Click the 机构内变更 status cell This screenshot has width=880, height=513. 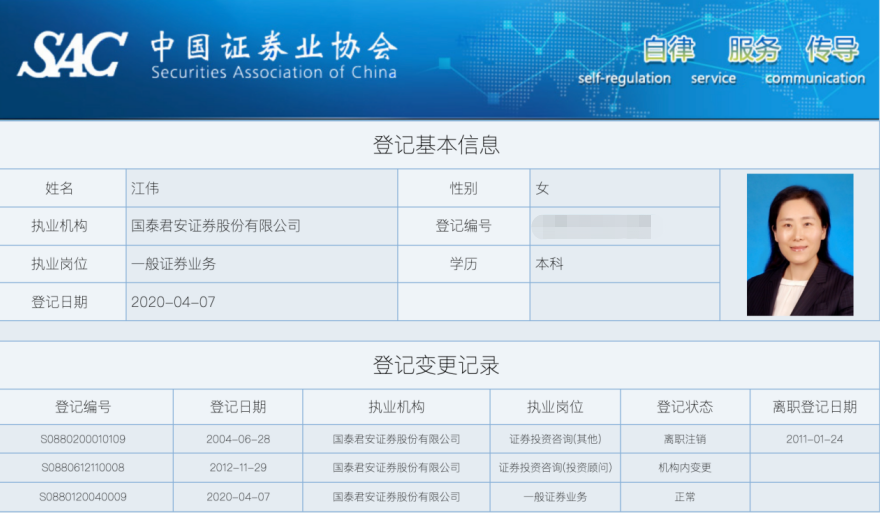[685, 468]
